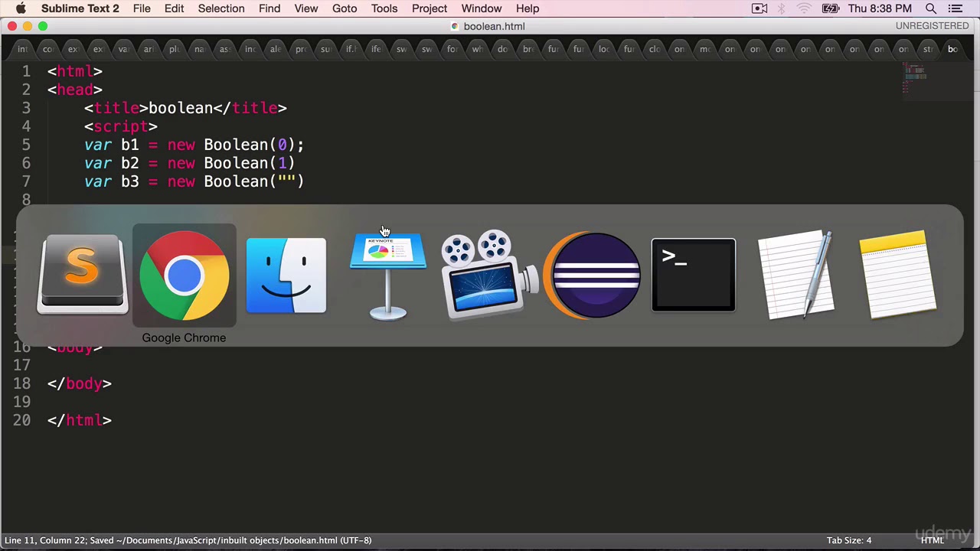The image size is (980, 551).
Task: Switch to the 'int' file tab
Action: click(22, 49)
